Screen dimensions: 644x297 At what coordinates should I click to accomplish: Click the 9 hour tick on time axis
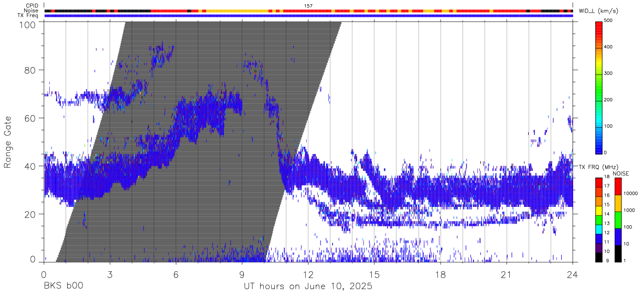242,274
